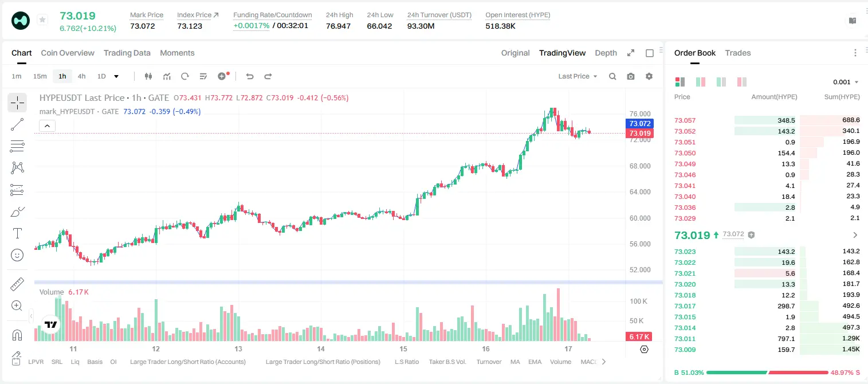Switch chart view to Depth
This screenshot has height=384, width=868.
(x=606, y=53)
